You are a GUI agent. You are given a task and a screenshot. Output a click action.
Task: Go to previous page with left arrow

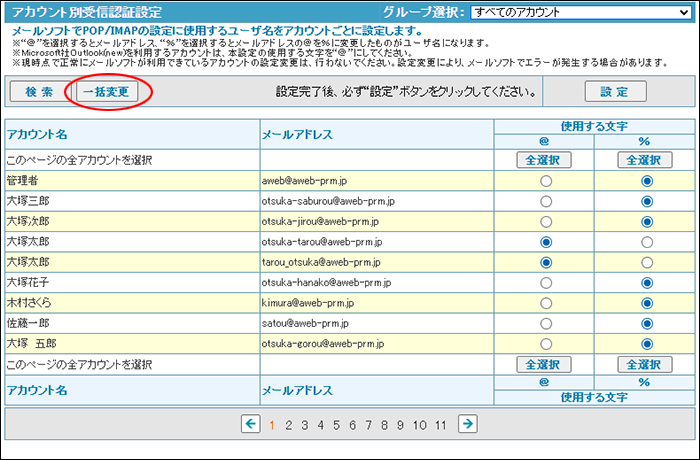[251, 424]
